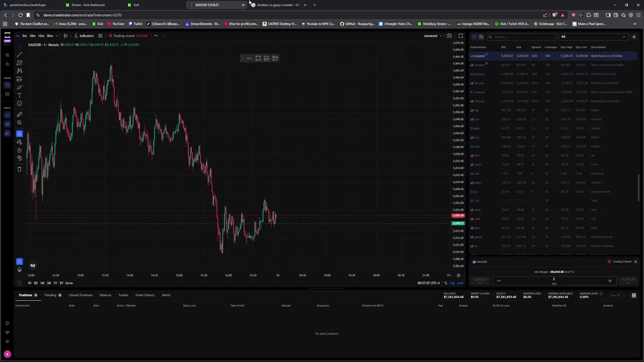Collapse the XAUUSD order panel chevron

[x=635, y=262]
